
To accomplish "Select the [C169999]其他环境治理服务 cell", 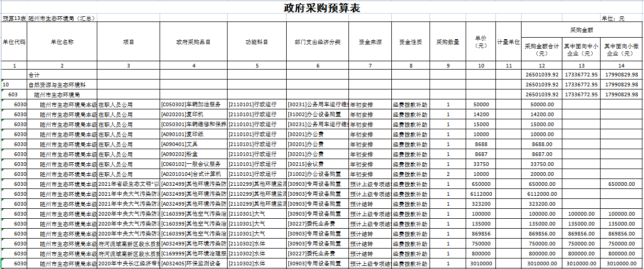I will pyautogui.click(x=194, y=254).
